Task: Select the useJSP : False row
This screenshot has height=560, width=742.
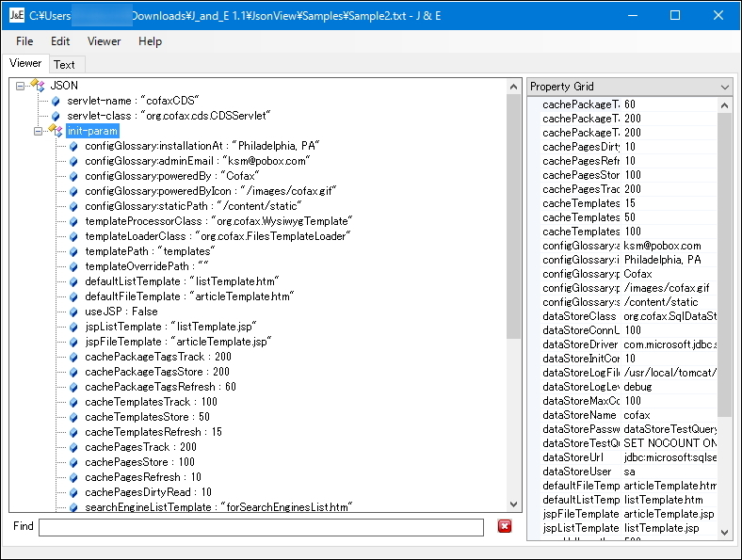Action: pos(121,312)
